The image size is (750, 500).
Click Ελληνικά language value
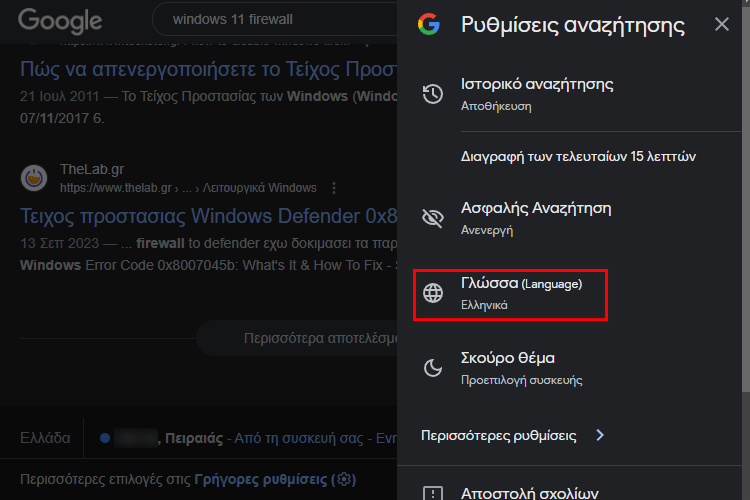point(484,305)
